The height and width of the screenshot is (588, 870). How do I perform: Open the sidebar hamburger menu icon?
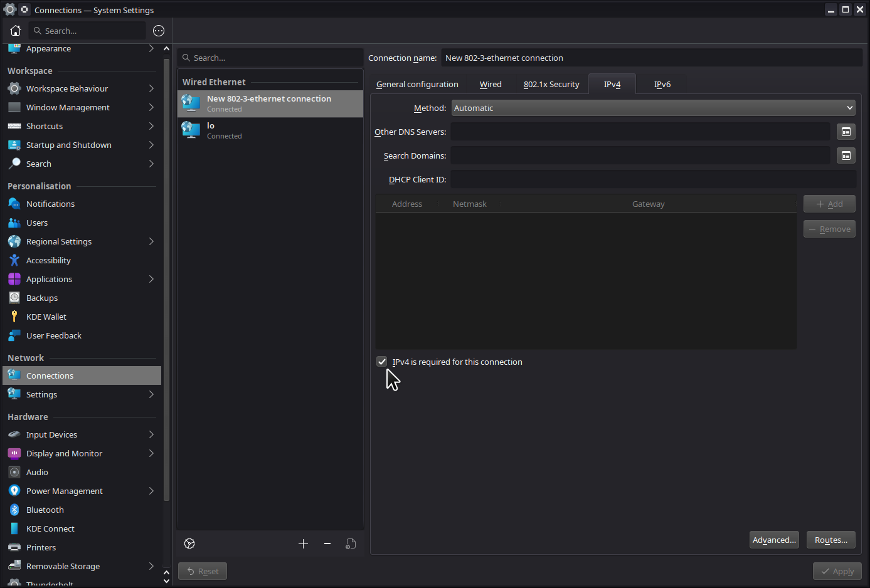[x=159, y=31]
